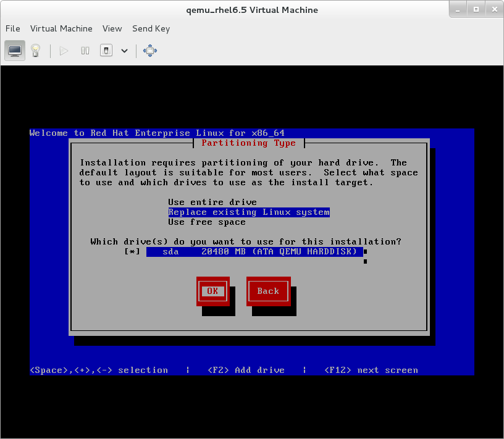This screenshot has height=439, width=504.
Task: Shut down the virtual machine power icon
Action: coord(106,51)
